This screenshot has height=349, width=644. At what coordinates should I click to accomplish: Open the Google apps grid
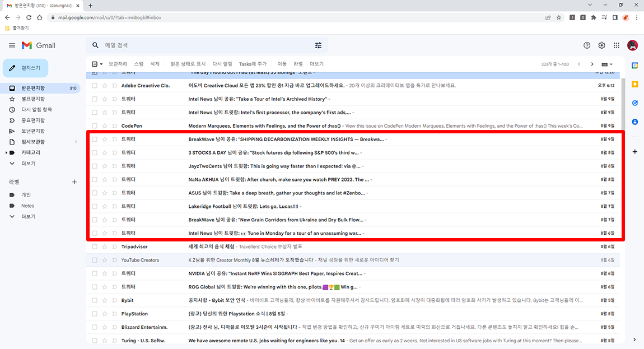point(617,45)
